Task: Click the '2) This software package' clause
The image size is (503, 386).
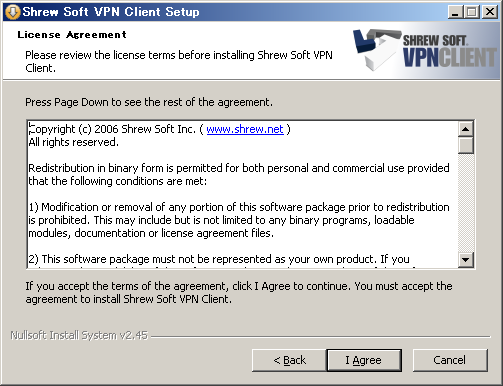Action: pyautogui.click(x=219, y=260)
